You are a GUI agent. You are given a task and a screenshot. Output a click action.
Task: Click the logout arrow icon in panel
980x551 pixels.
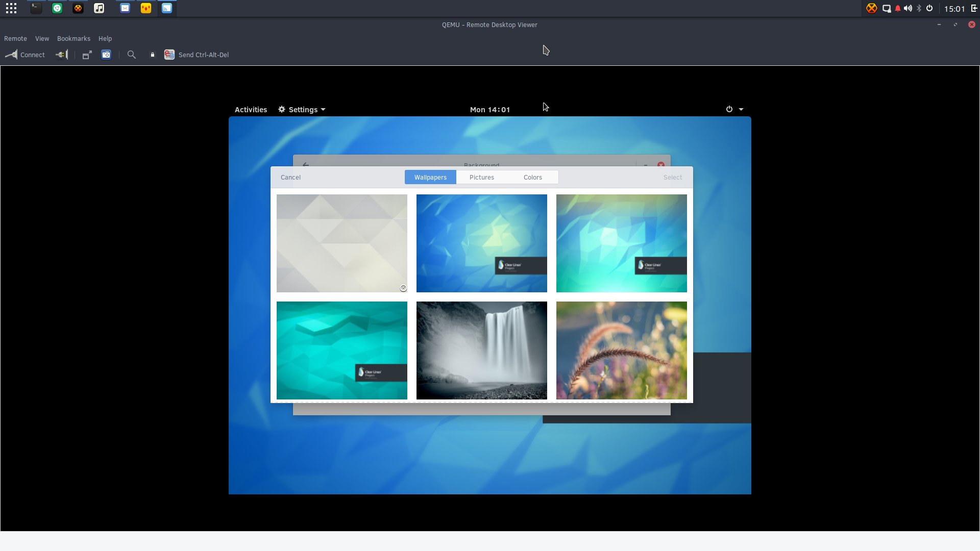(974, 8)
